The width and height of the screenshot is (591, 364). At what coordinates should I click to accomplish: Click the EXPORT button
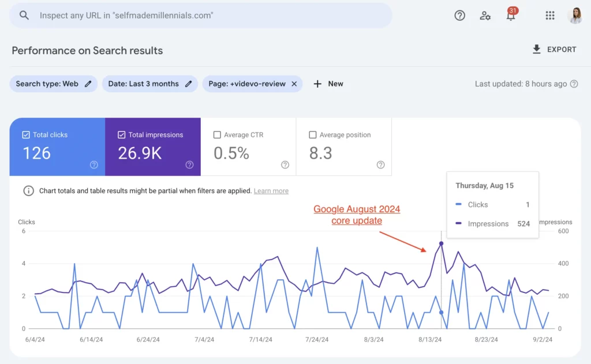click(x=554, y=50)
